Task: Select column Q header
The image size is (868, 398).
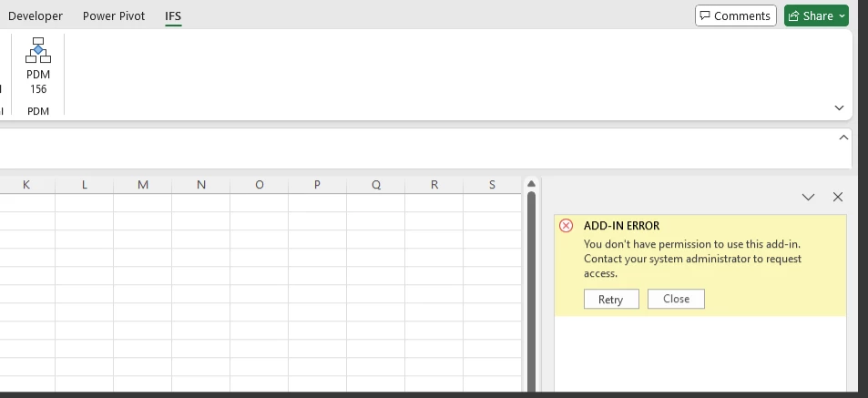Action: pos(376,185)
